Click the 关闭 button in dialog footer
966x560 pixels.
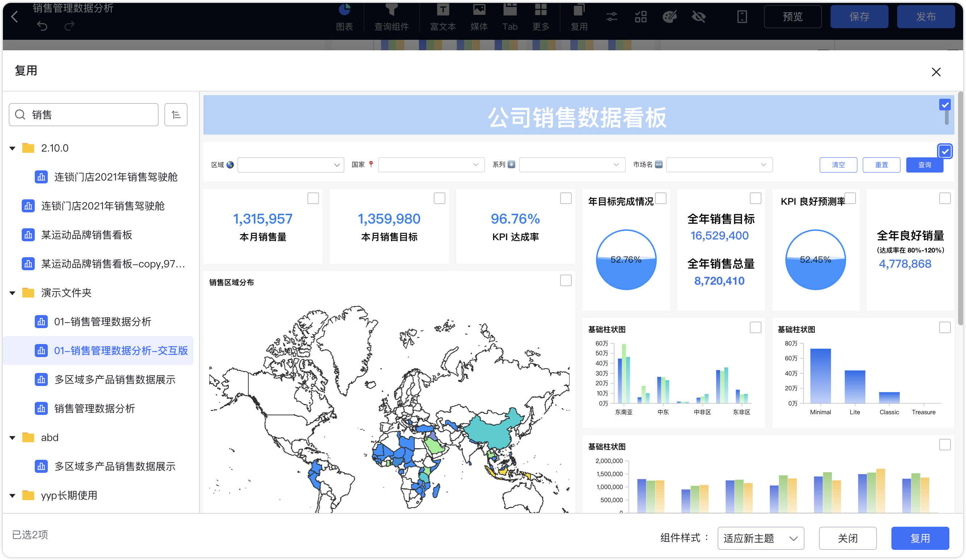[848, 538]
